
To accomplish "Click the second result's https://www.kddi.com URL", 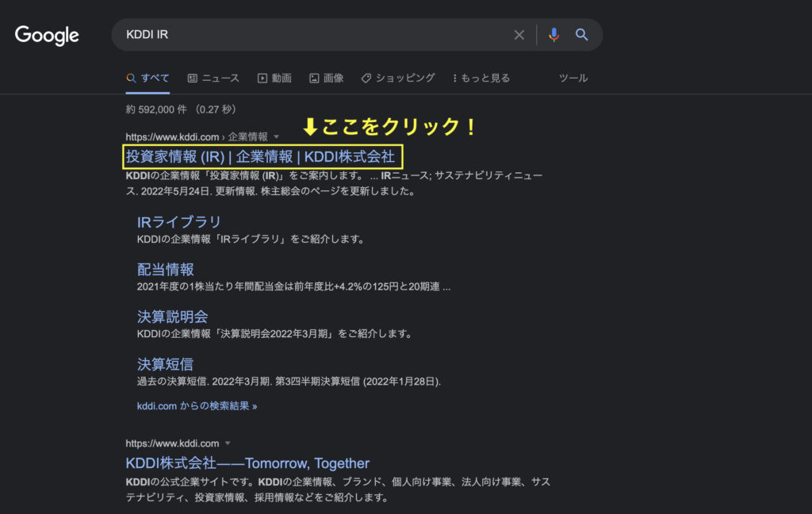I will [172, 443].
